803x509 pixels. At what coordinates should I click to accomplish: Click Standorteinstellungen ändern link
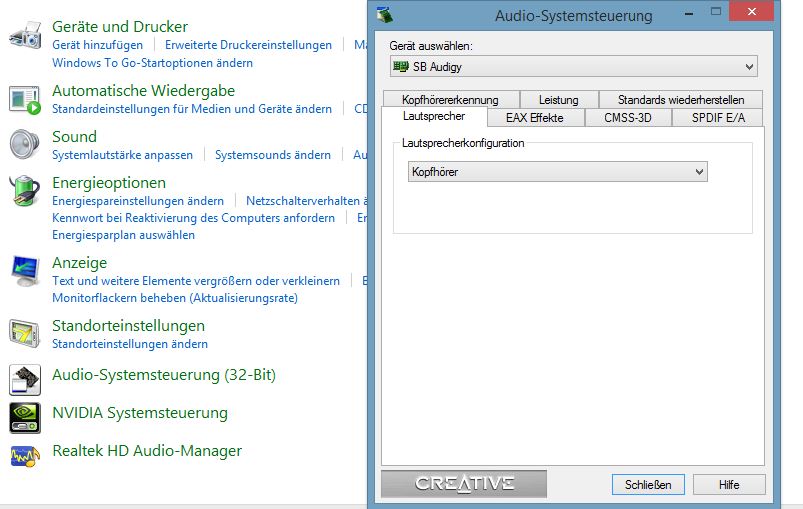(130, 344)
